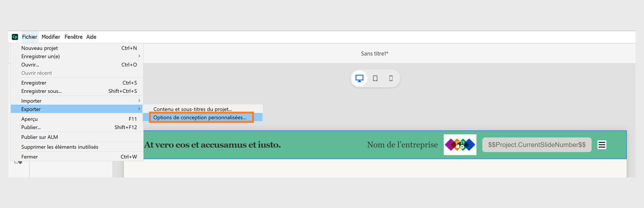Select Nouveau projet from the menu

pos(39,48)
